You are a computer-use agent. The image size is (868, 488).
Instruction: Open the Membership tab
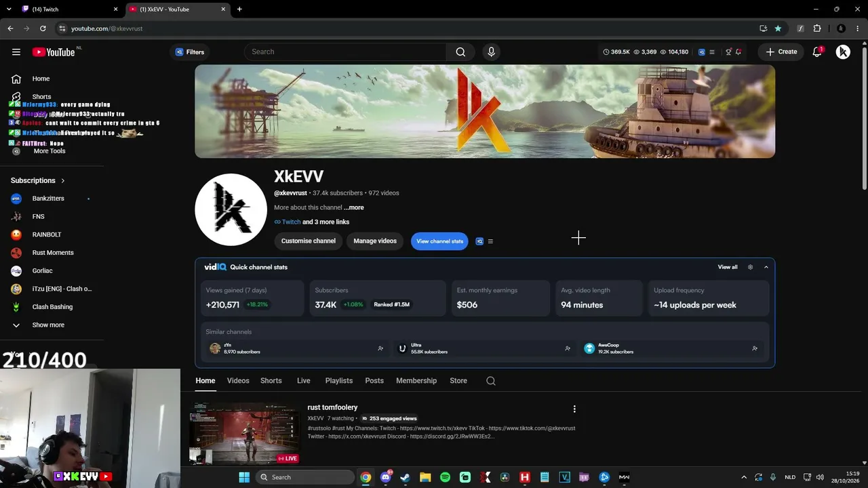point(416,381)
